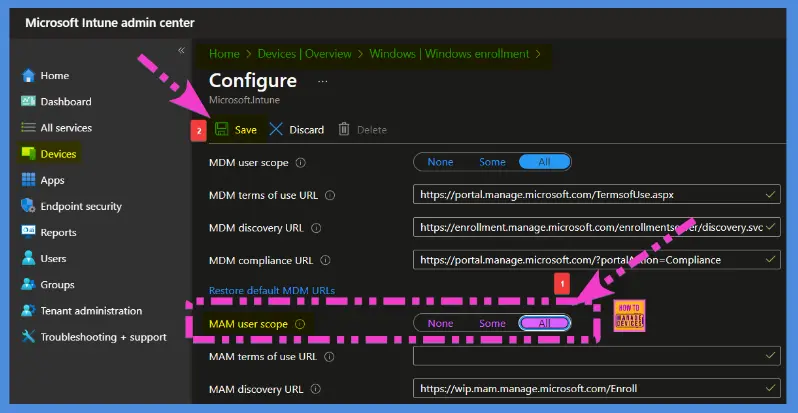Collapse the sidebar with double chevron
Image resolution: width=798 pixels, height=413 pixels.
(181, 50)
